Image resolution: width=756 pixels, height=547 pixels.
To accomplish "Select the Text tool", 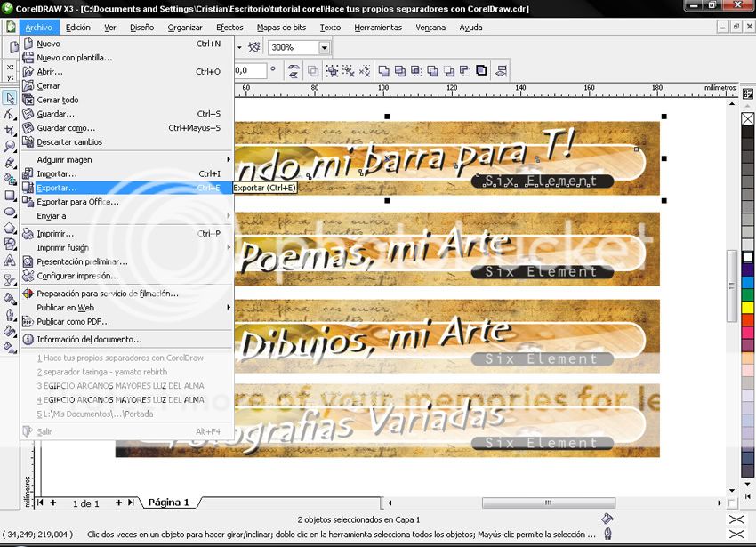I will (x=10, y=261).
